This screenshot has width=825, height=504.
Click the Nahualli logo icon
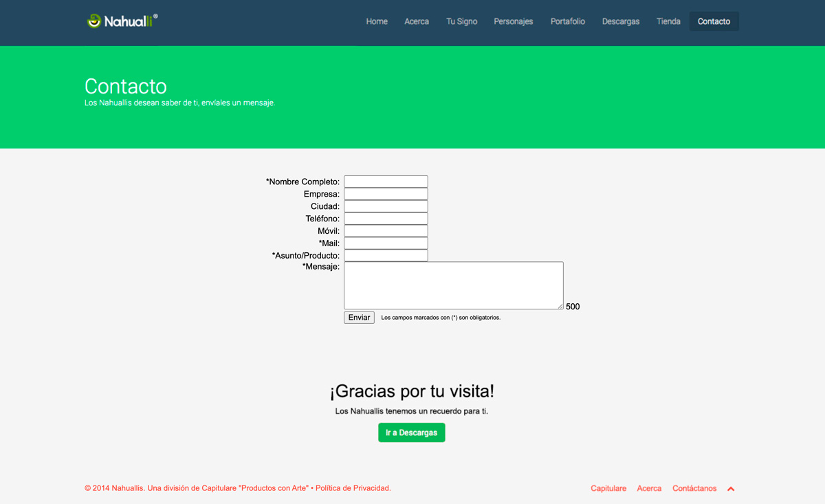coord(94,21)
